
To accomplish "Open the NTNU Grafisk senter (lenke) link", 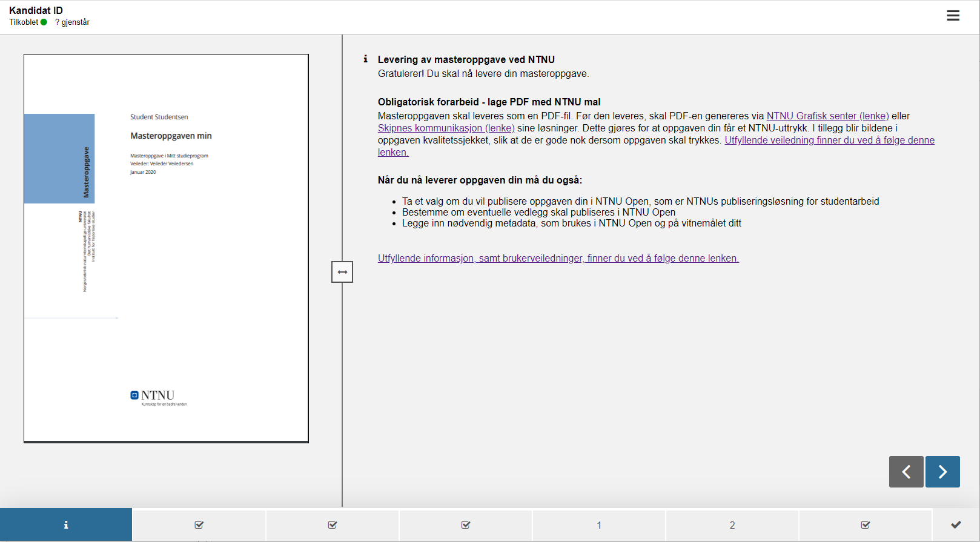I will (827, 116).
